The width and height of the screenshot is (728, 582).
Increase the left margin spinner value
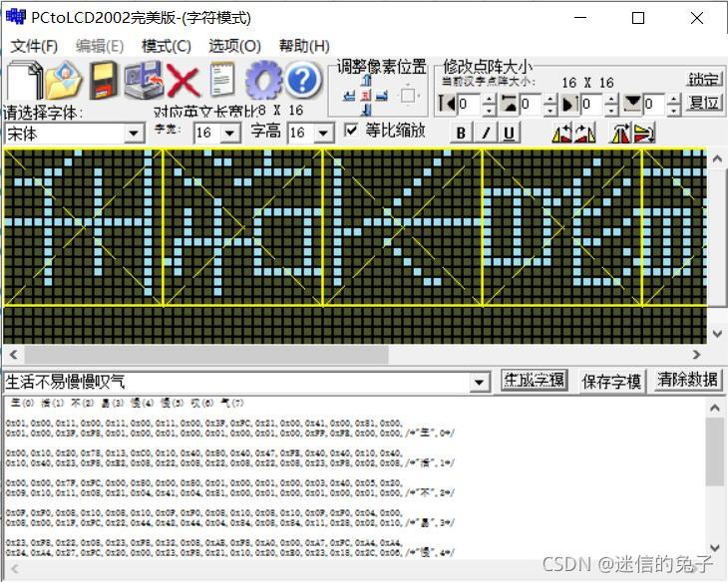489,99
